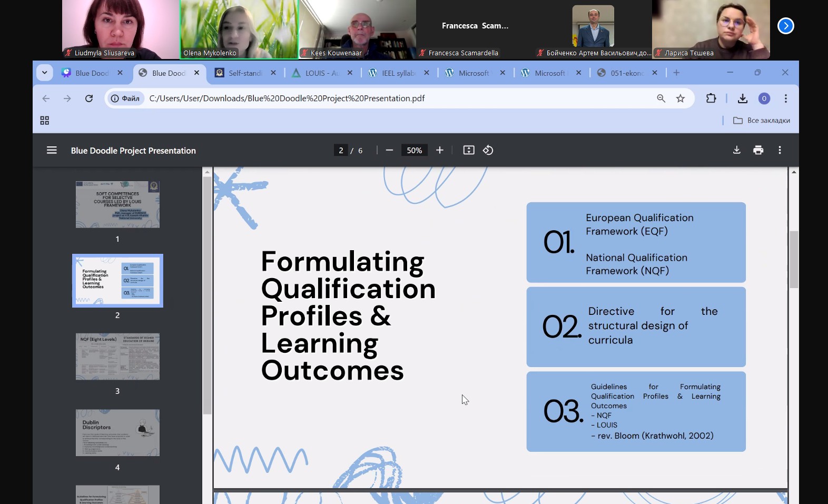Screen dimensions: 828x504
Task: Zoom in the PDF with plus button
Action: pos(440,150)
